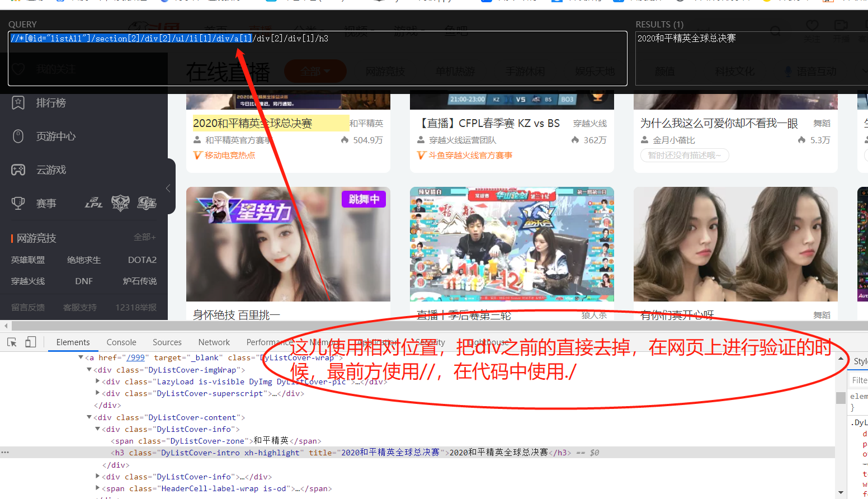Open the 华山论剑 stream thumbnail
This screenshot has height=499, width=868.
[512, 244]
